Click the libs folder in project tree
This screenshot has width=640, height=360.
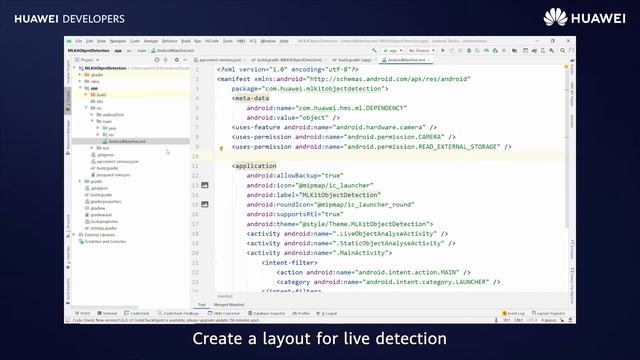(x=97, y=101)
